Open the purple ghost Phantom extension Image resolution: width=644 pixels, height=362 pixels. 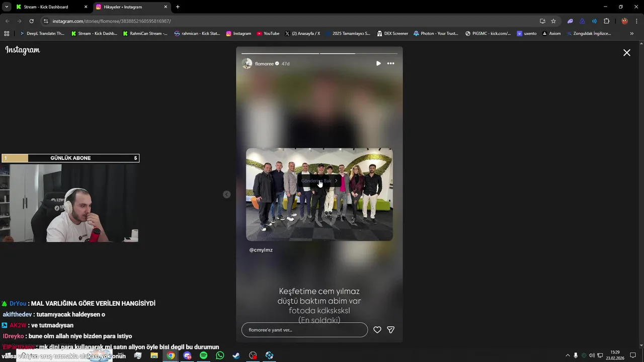(570, 21)
